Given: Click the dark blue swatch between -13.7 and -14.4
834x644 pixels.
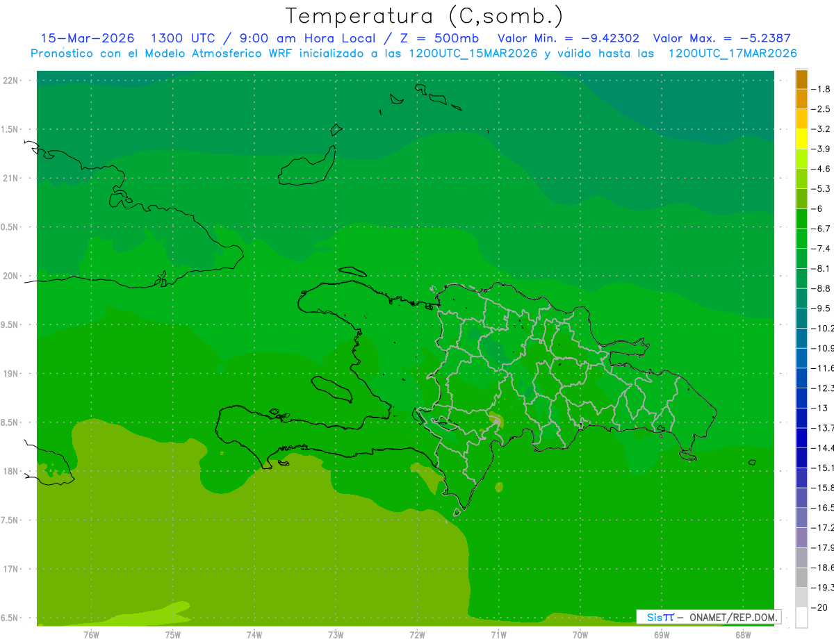Looking at the screenshot, I should coord(801,438).
